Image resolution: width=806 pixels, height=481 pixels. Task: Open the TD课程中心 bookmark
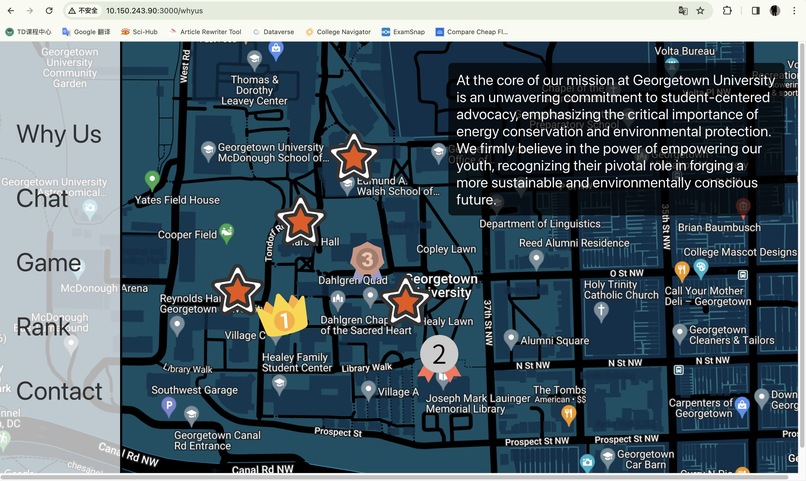28,32
